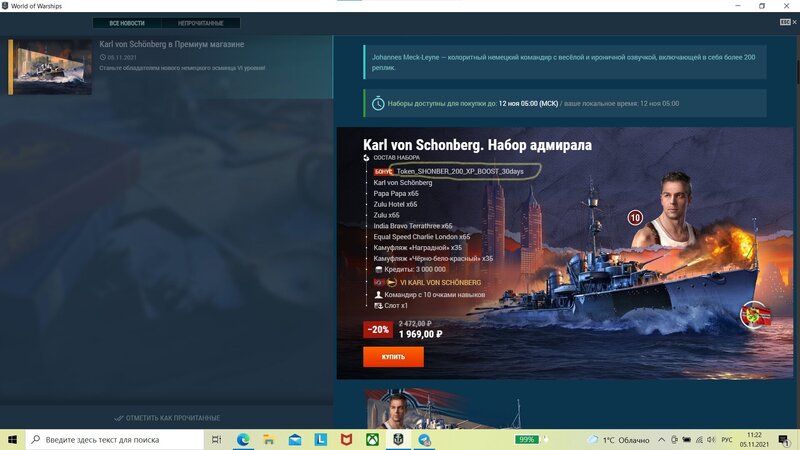Viewport: 800px width, 450px height.
Task: Switch to the Непрочитанные tab
Action: click(x=201, y=23)
